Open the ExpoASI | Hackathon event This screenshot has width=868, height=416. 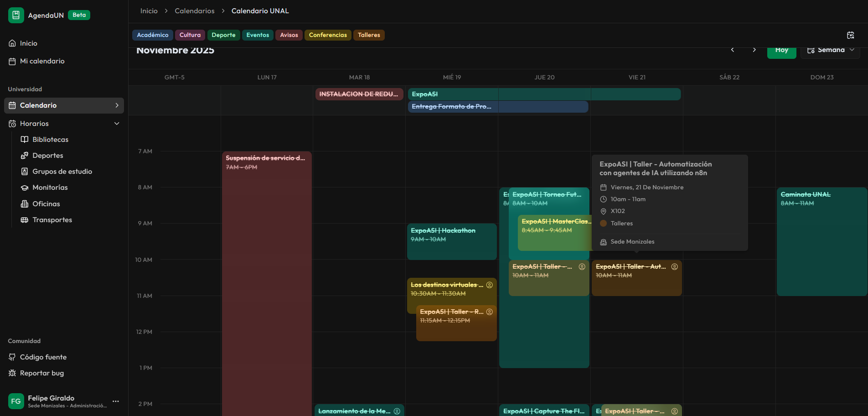[x=452, y=241]
